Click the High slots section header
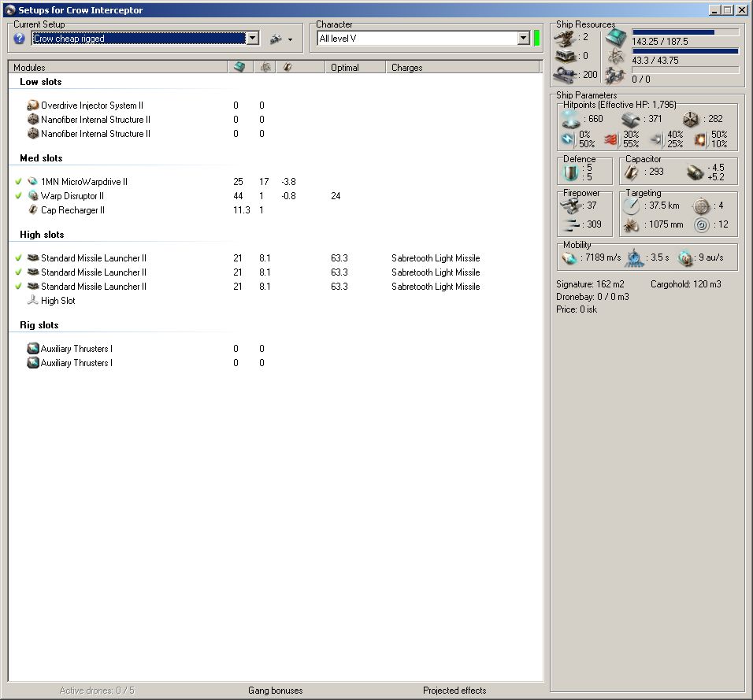Screen dimensions: 753x700 click(x=42, y=235)
